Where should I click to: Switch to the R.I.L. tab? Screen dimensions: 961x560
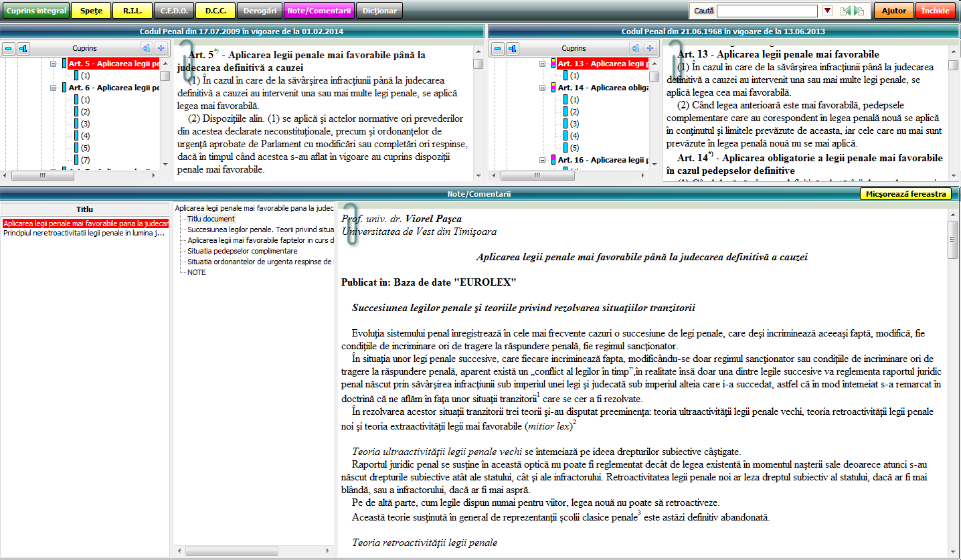tap(133, 11)
